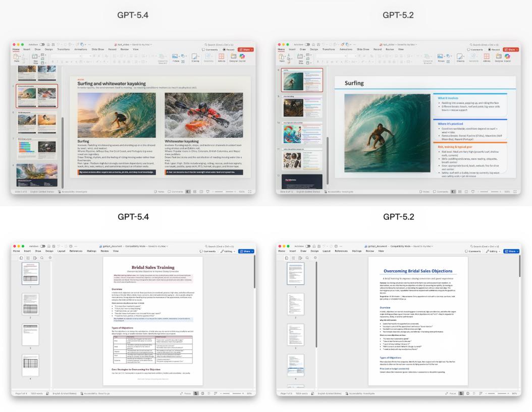Click Paste icon in top-left PowerPoint ribbon
The height and width of the screenshot is (412, 532).
(x=16, y=57)
